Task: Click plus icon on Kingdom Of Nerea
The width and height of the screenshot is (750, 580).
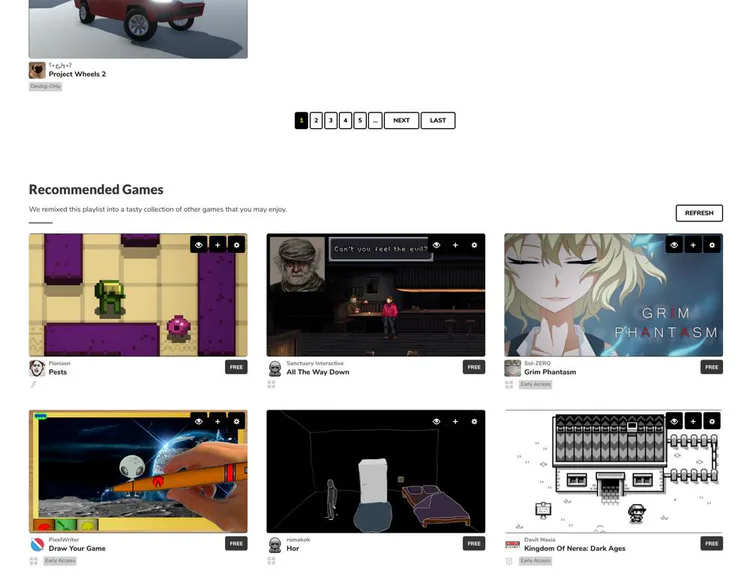Action: [x=693, y=421]
